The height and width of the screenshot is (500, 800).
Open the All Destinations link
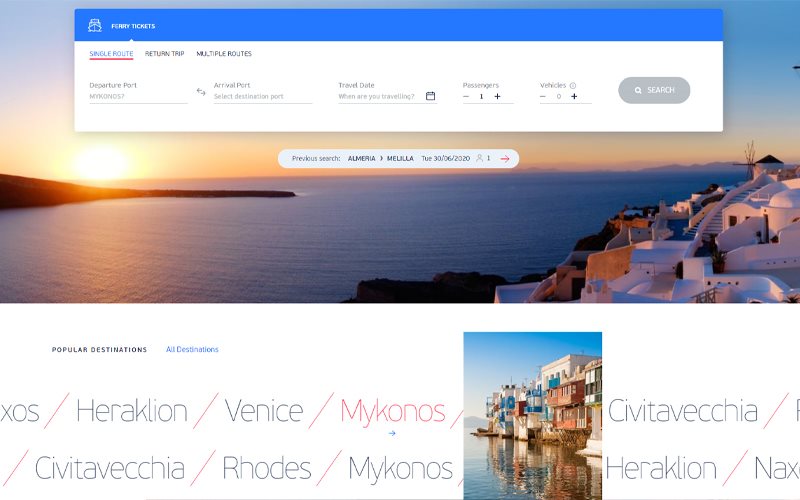pos(192,350)
